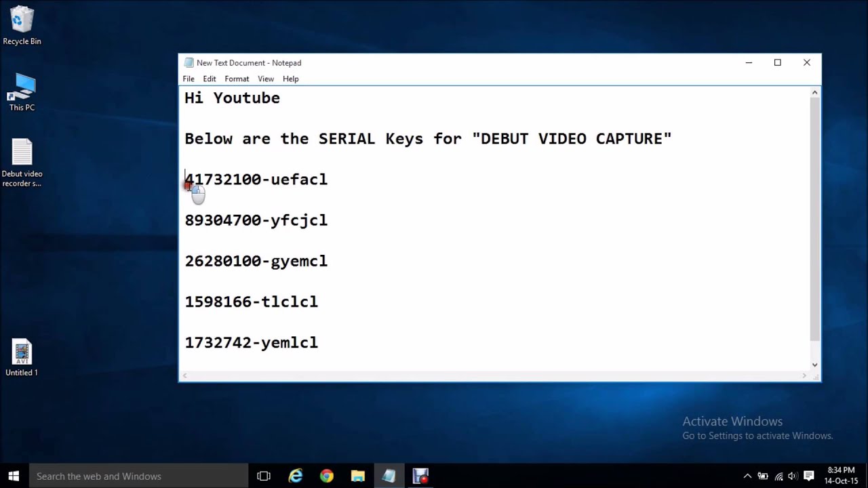Click in the Search the web and Windows box
Image resolution: width=868 pixels, height=488 pixels.
(138, 476)
